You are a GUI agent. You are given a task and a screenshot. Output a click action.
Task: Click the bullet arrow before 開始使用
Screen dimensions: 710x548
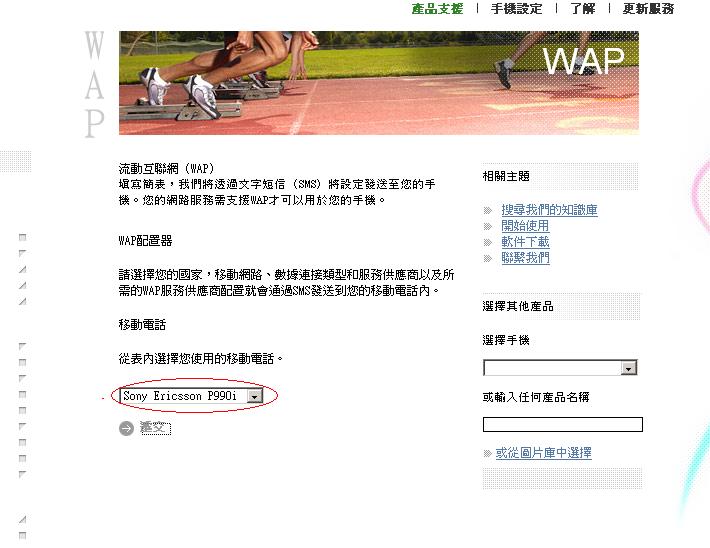(488, 226)
